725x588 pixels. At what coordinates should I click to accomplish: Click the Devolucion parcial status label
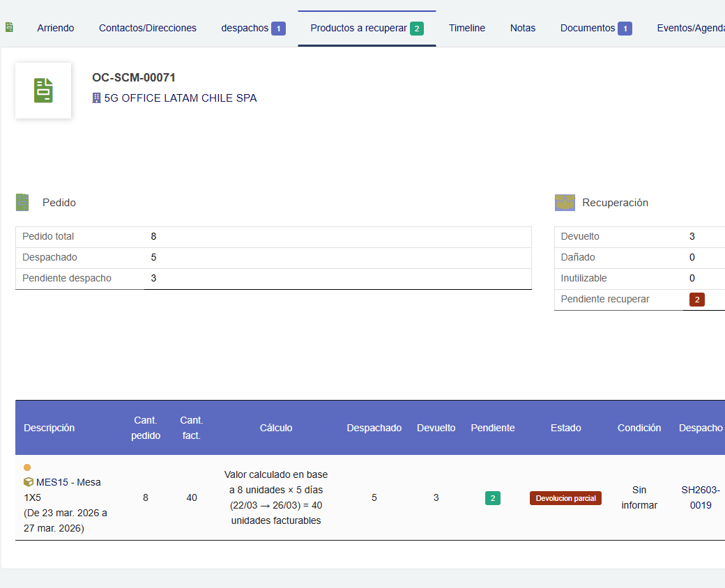click(565, 498)
